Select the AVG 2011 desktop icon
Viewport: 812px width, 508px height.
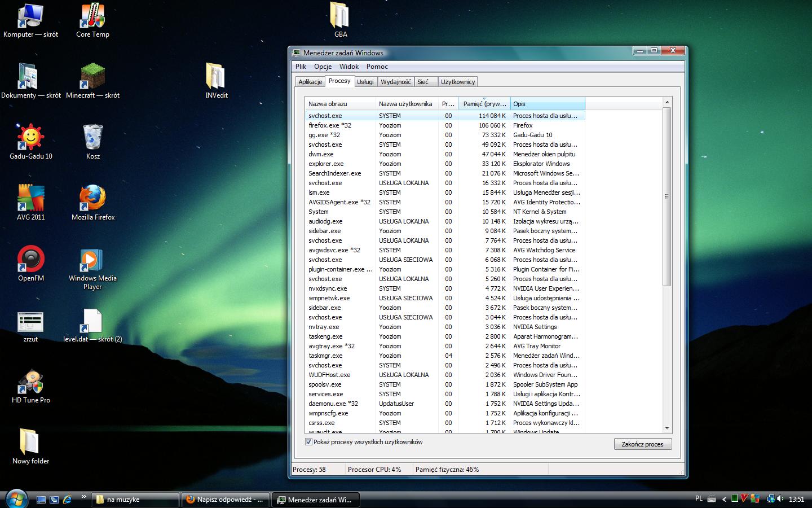31,203
